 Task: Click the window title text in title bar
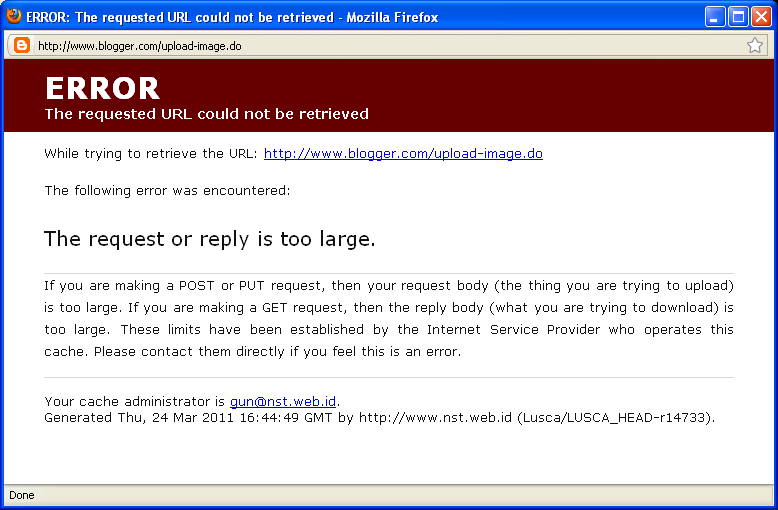[232, 17]
